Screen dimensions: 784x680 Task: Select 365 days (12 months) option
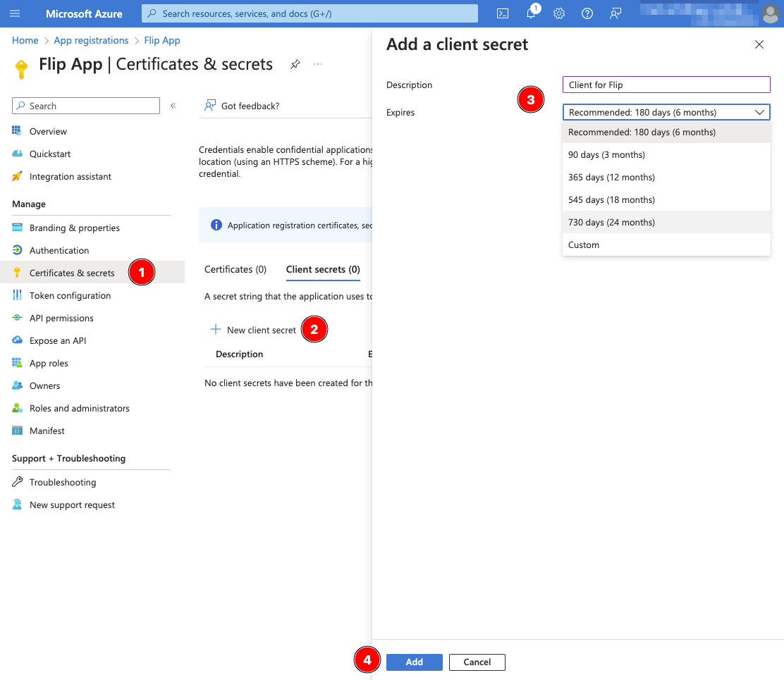pos(666,177)
